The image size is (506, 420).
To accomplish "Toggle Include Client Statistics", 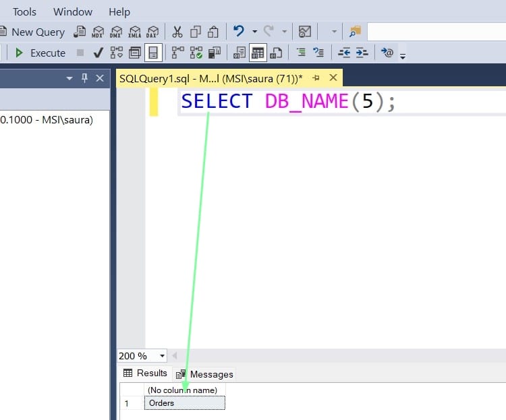I will 215,53.
